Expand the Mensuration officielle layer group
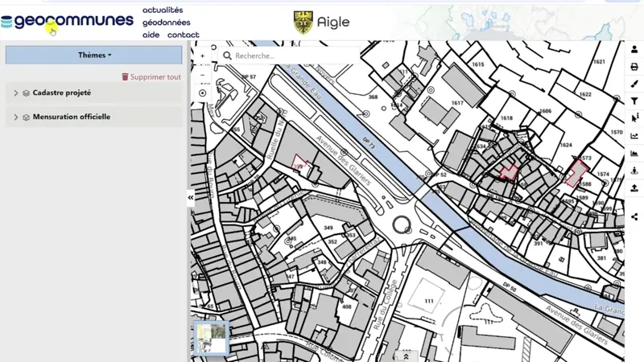The image size is (644, 362). pyautogui.click(x=15, y=117)
